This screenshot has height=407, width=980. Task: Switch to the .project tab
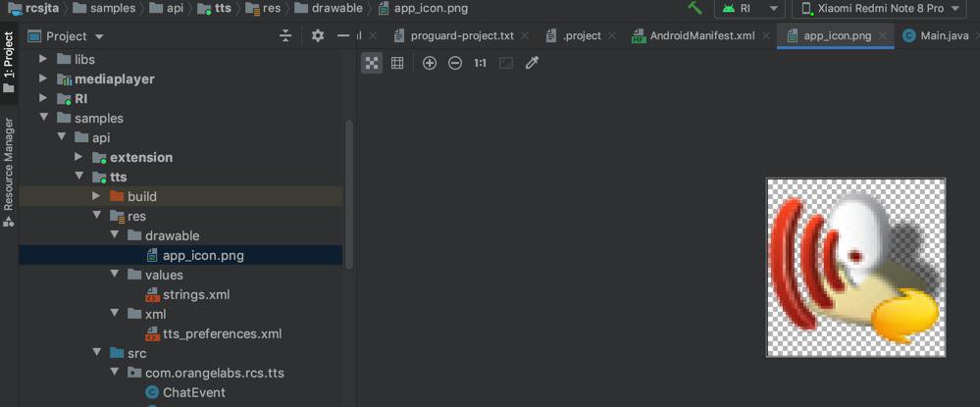tap(582, 35)
